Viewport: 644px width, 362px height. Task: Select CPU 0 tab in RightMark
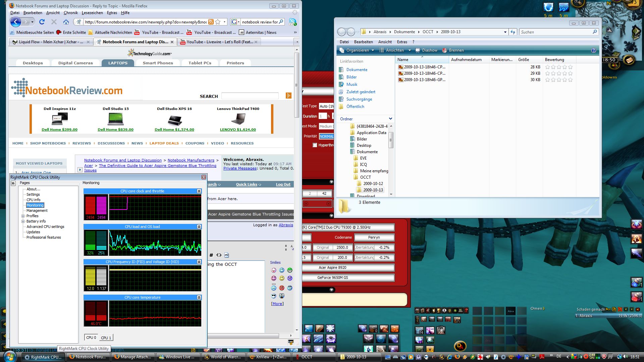click(91, 338)
